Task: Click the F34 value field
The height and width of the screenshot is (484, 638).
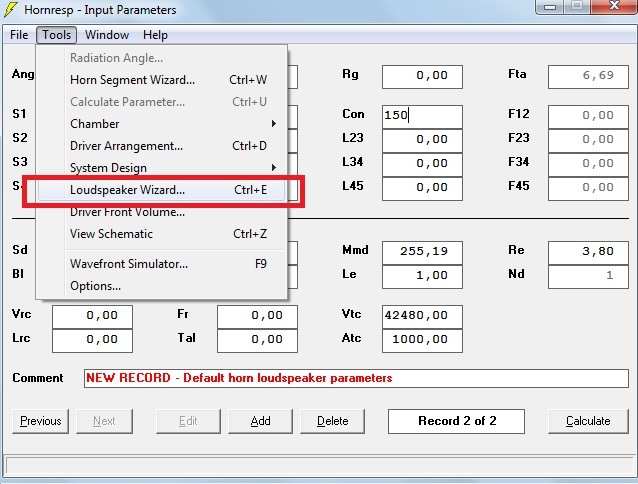Action: (588, 165)
